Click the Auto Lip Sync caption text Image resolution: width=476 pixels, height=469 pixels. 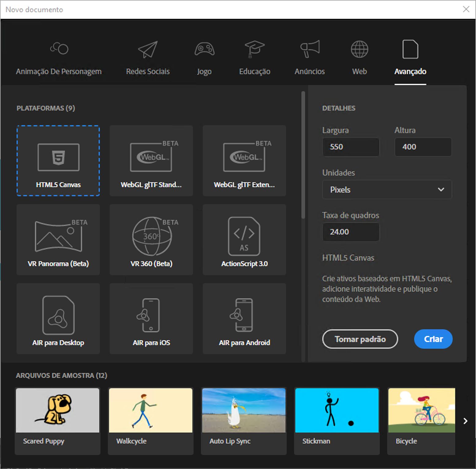coord(230,441)
